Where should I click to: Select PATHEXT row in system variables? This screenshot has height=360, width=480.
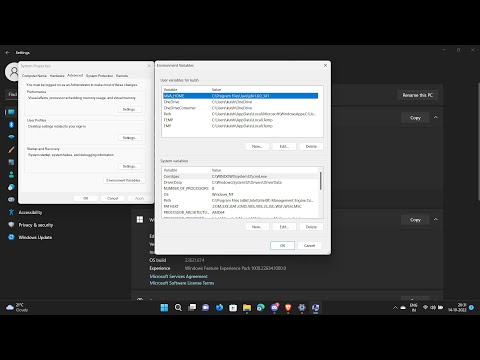(240, 206)
